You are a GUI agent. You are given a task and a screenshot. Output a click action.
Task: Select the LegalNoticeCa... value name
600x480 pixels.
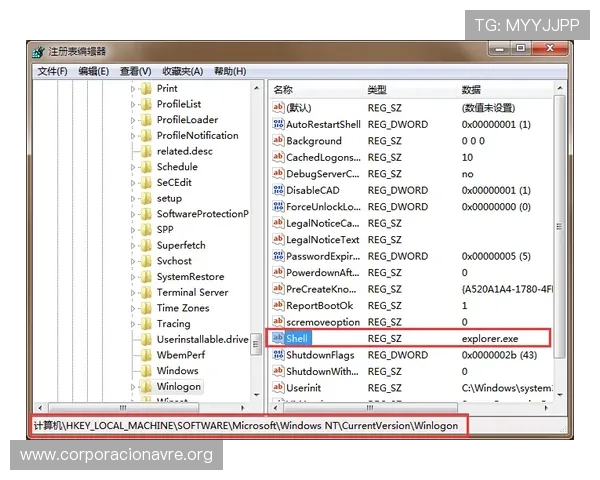[x=323, y=224]
